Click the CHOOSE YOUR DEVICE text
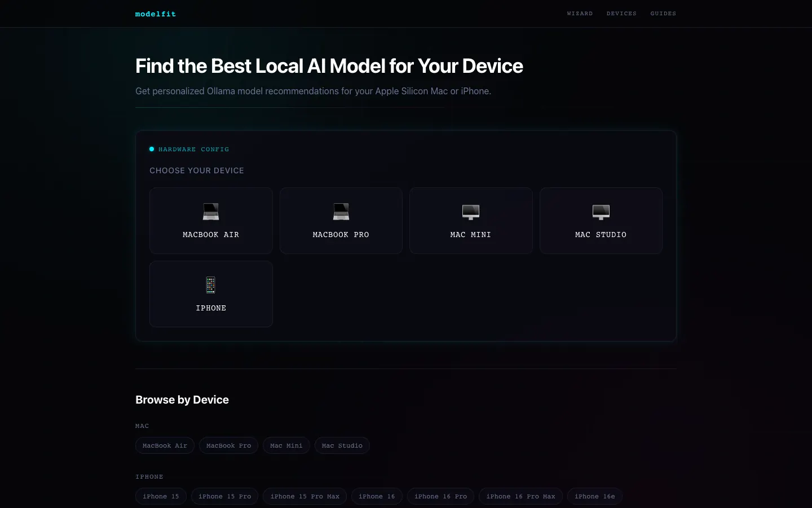Screen dimensions: 812x508 tap(197, 170)
